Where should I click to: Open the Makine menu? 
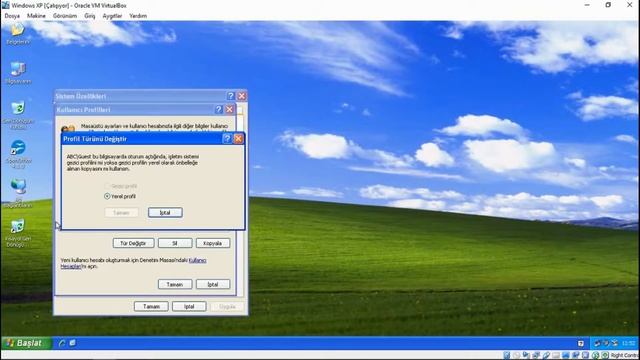36,16
